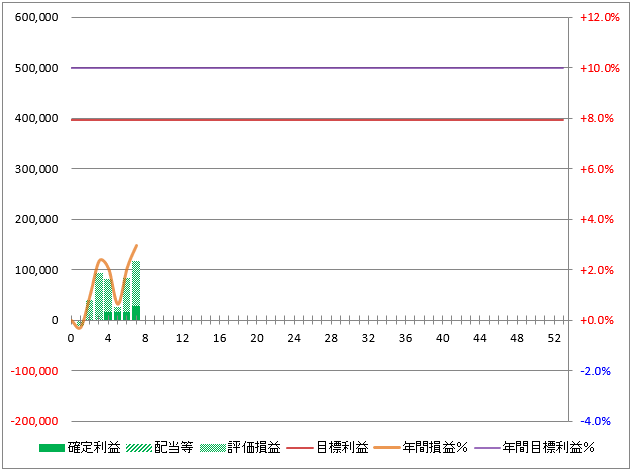
Task: Click the 52 label on horizontal axis
Action: 554,338
